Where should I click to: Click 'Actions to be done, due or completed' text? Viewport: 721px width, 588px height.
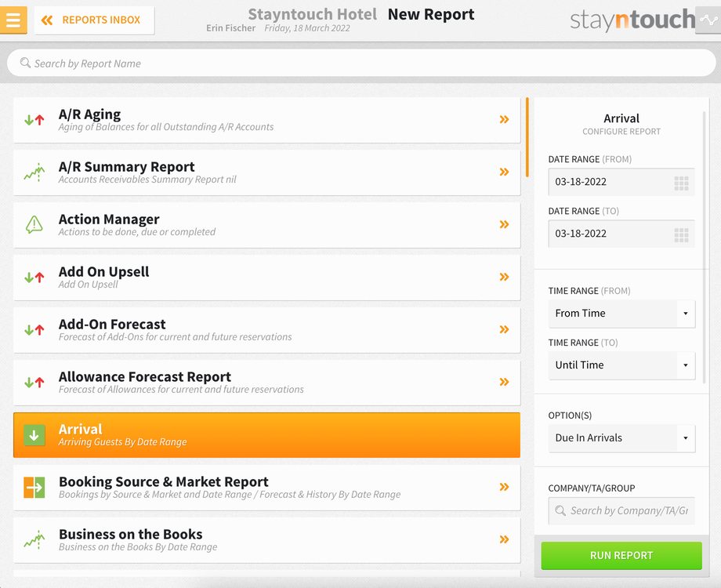pos(137,231)
